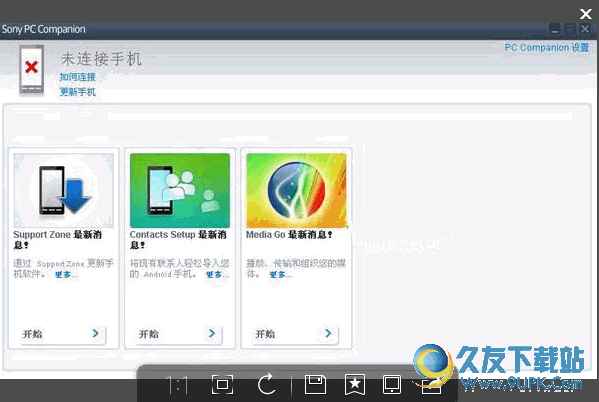599x402 pixels.
Task: Click the tablet display icon in viewer toolbar
Action: [x=392, y=384]
